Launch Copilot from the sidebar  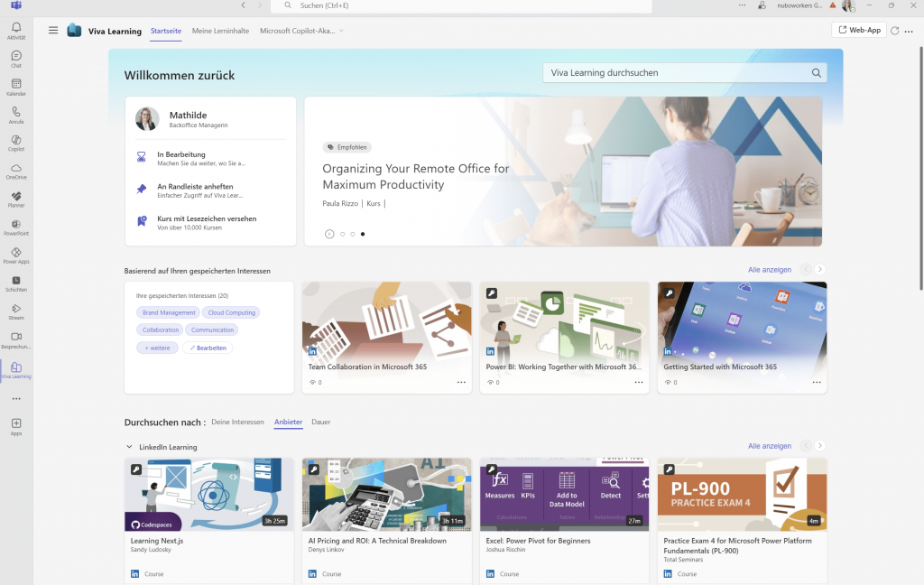(16, 144)
